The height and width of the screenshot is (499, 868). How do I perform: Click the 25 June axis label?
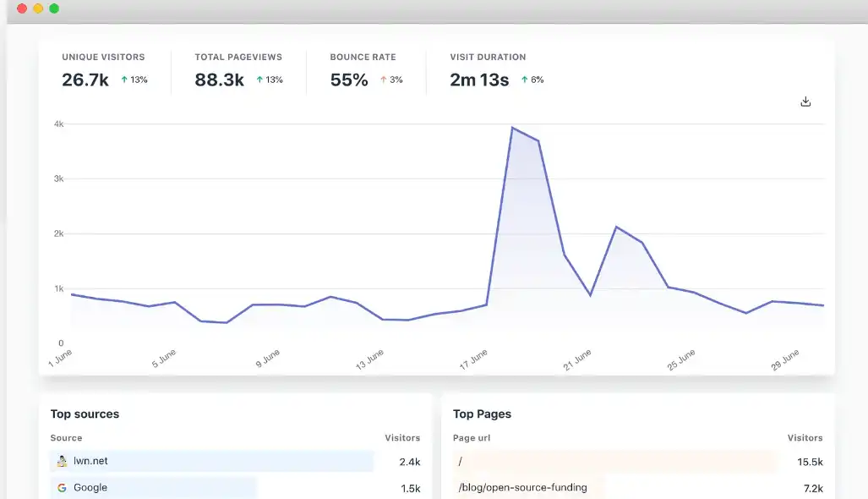click(681, 359)
